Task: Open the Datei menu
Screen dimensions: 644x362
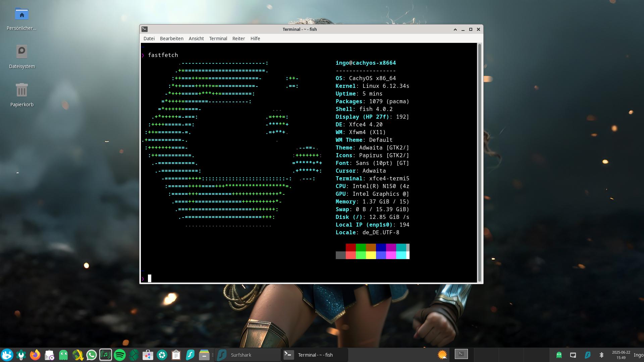Action: click(149, 39)
